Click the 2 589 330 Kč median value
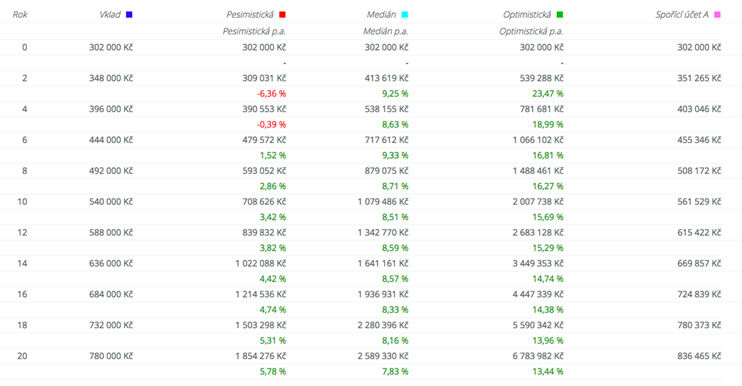Screen dimensions: 742x386 383,356
